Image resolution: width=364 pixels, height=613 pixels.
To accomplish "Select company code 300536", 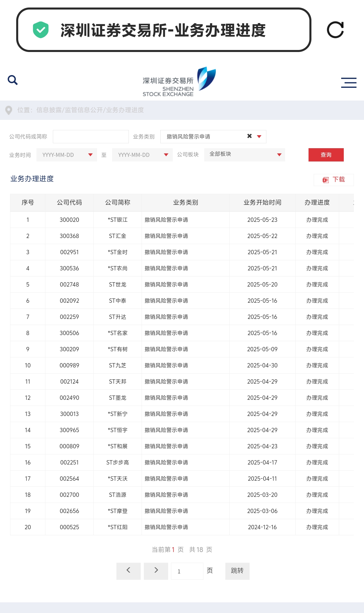I will tap(69, 268).
